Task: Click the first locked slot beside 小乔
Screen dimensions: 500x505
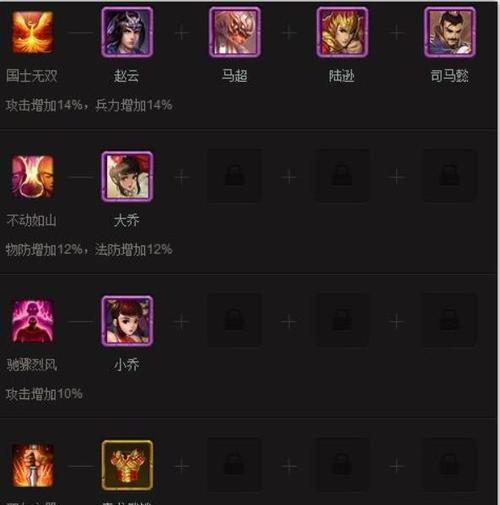Action: (x=235, y=320)
